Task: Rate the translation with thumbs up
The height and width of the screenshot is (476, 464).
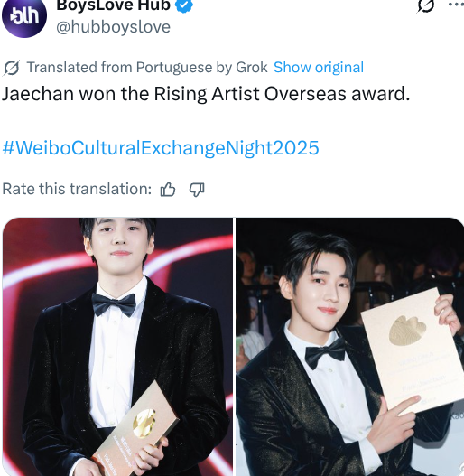Action: [x=168, y=190]
